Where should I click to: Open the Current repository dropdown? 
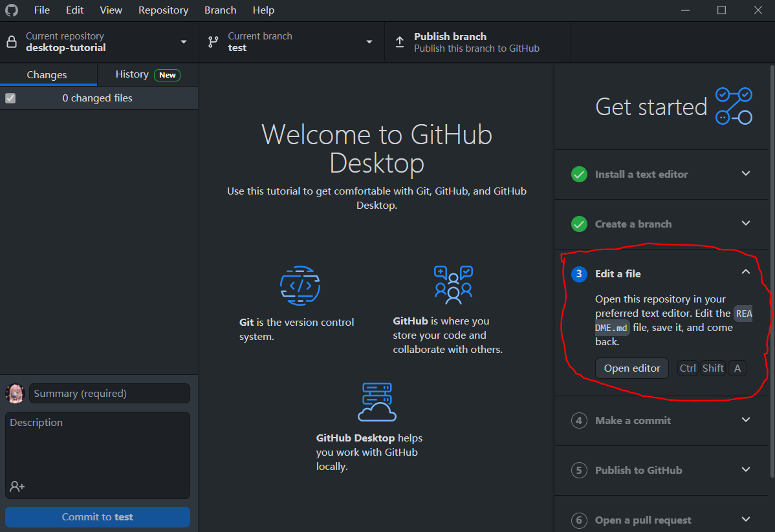[x=100, y=42]
